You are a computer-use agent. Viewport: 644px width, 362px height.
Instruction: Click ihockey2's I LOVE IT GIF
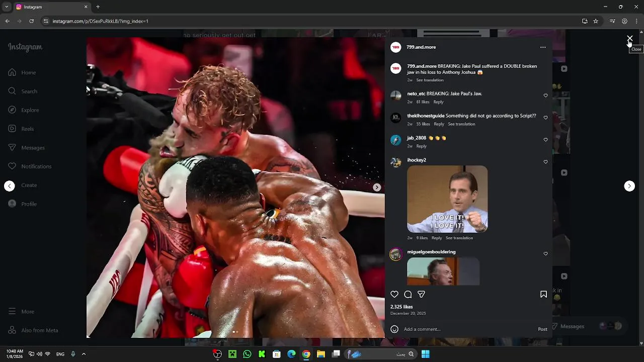click(x=447, y=199)
